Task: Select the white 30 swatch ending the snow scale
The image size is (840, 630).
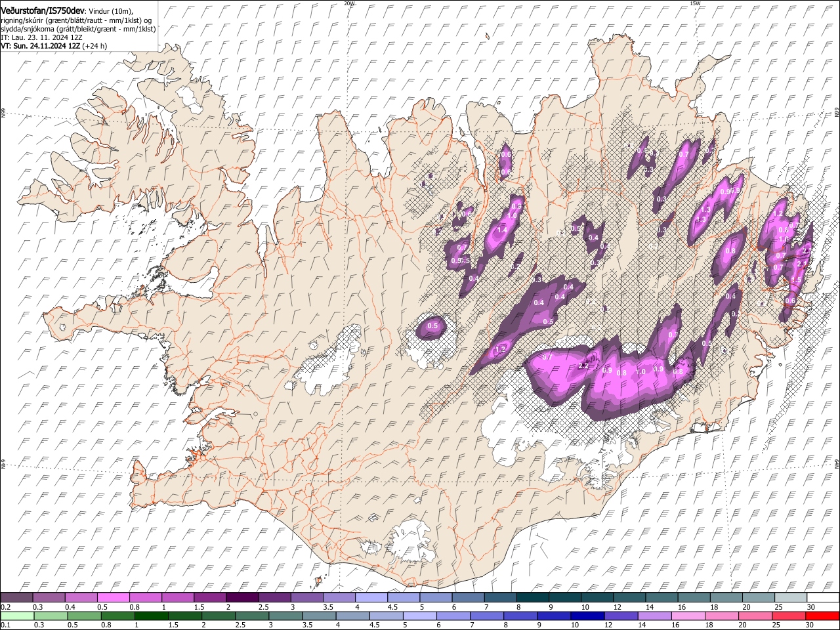Action: (x=823, y=597)
